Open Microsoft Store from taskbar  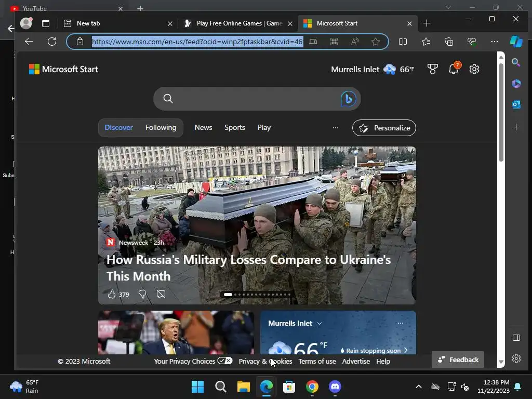tap(289, 387)
